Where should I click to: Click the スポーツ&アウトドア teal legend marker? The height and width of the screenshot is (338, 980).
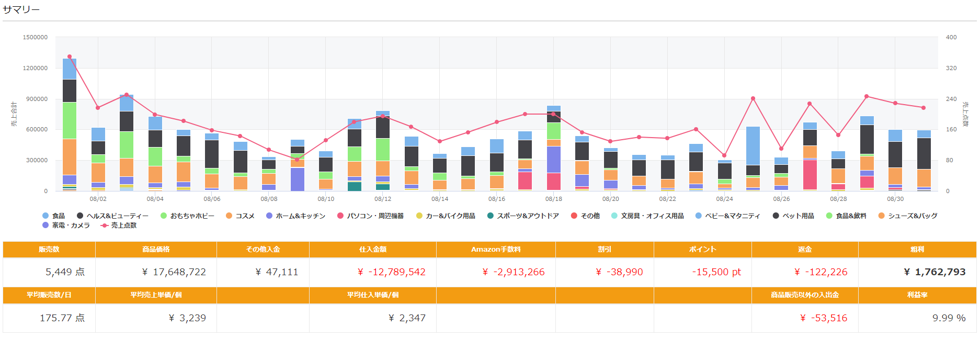coord(491,216)
